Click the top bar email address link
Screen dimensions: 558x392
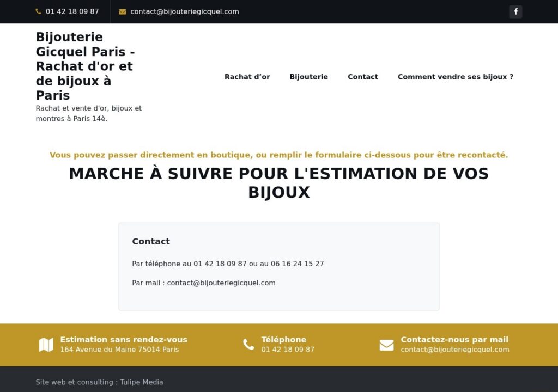click(x=185, y=11)
